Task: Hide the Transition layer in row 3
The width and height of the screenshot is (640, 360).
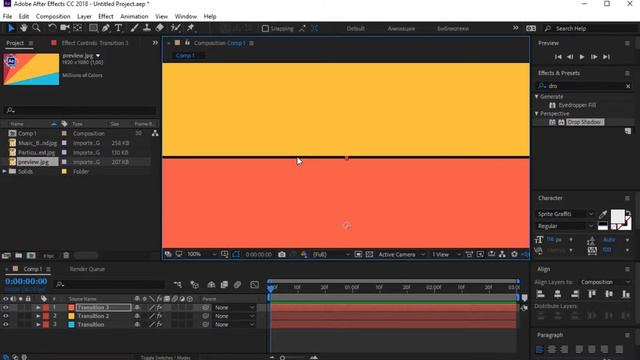Action: 6,324
